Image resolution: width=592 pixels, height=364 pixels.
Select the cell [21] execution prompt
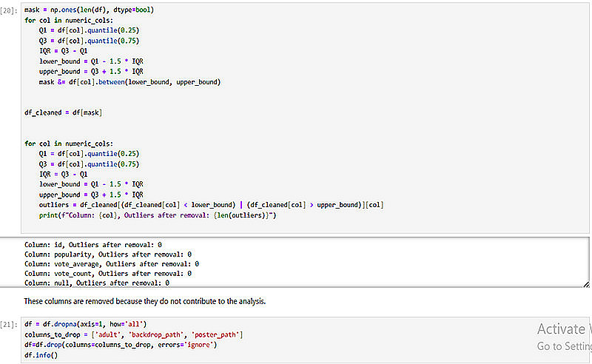(x=9, y=325)
